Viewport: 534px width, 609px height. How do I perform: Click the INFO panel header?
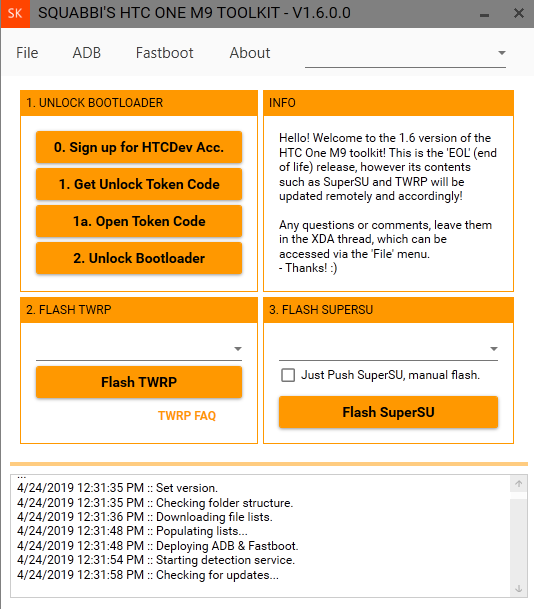click(x=388, y=103)
